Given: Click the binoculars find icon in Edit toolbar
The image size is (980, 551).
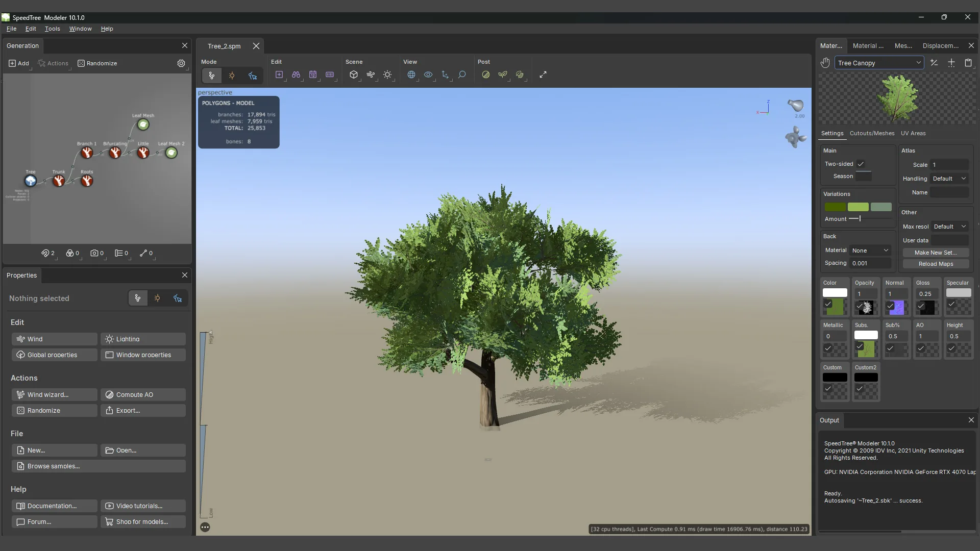Looking at the screenshot, I should click(x=296, y=74).
